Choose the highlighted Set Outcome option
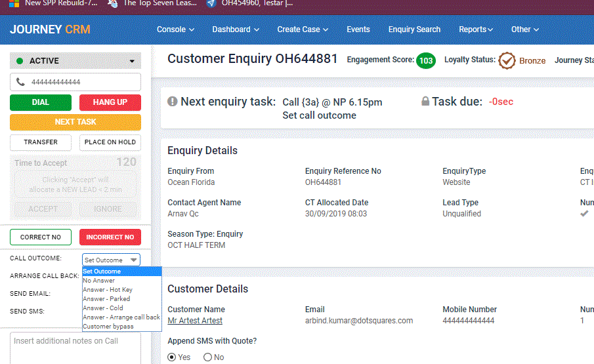This screenshot has width=594, height=364. [x=121, y=272]
